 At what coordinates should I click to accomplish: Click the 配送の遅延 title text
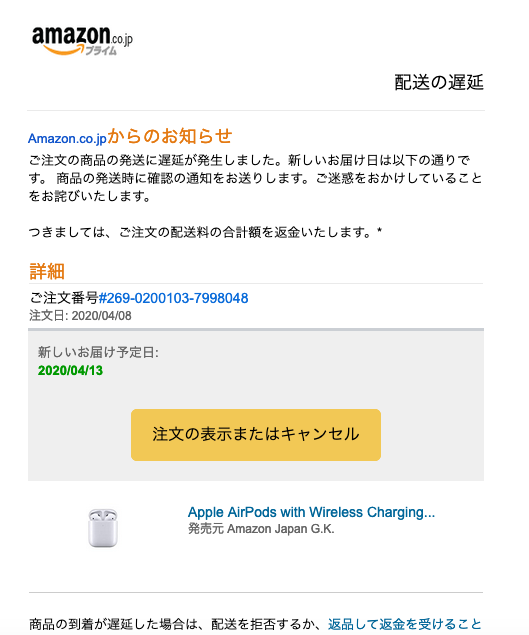click(x=439, y=82)
